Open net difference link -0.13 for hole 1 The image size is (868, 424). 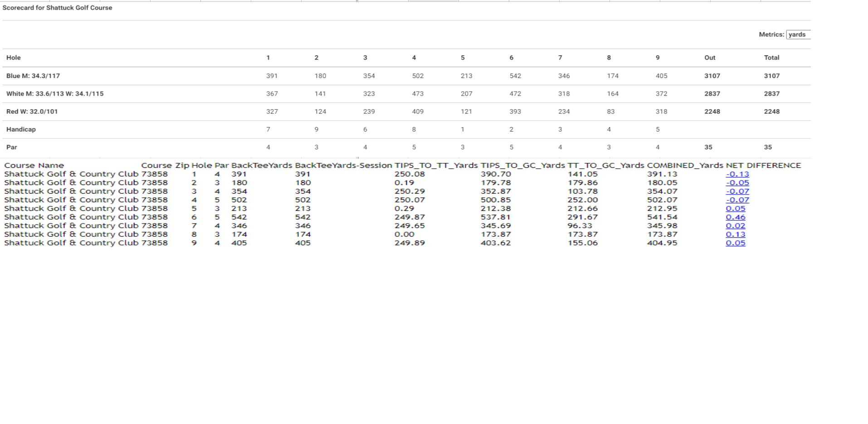click(737, 174)
